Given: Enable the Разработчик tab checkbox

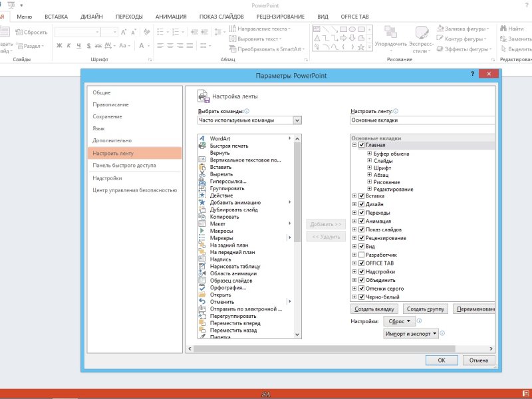Looking at the screenshot, I should coord(362,255).
